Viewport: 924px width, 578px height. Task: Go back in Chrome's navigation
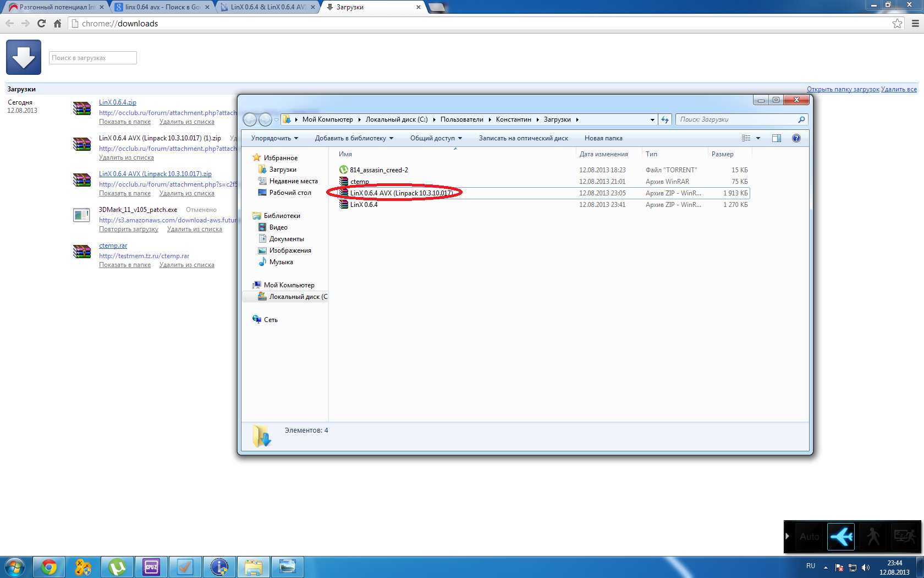pyautogui.click(x=9, y=23)
